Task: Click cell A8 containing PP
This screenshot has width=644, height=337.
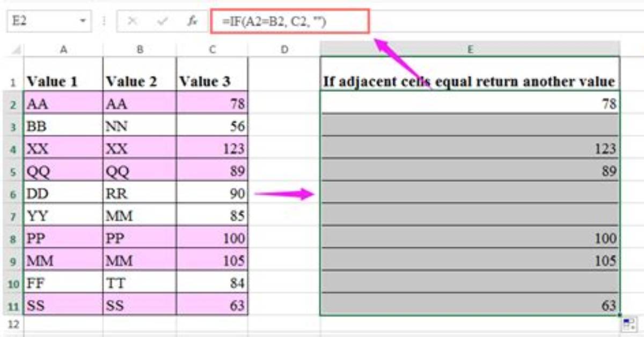Action: (x=63, y=238)
